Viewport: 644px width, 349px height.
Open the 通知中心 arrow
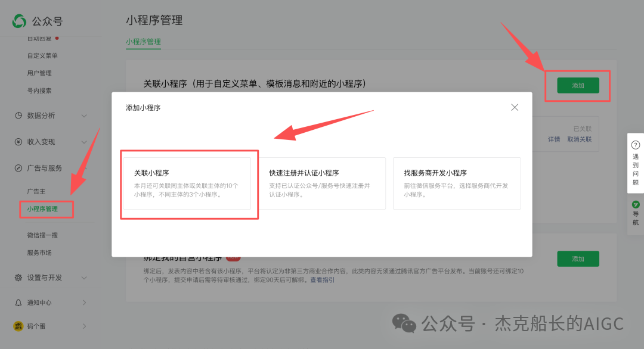pyautogui.click(x=84, y=303)
